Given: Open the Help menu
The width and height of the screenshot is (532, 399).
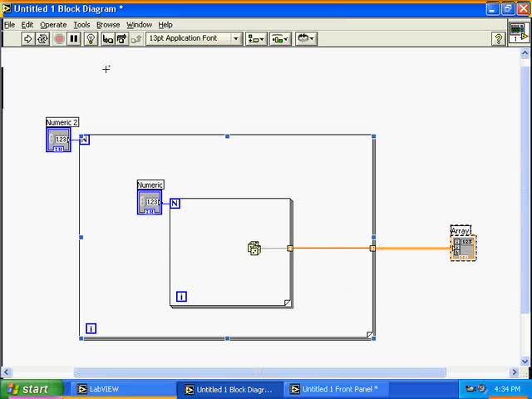Looking at the screenshot, I should [x=165, y=25].
